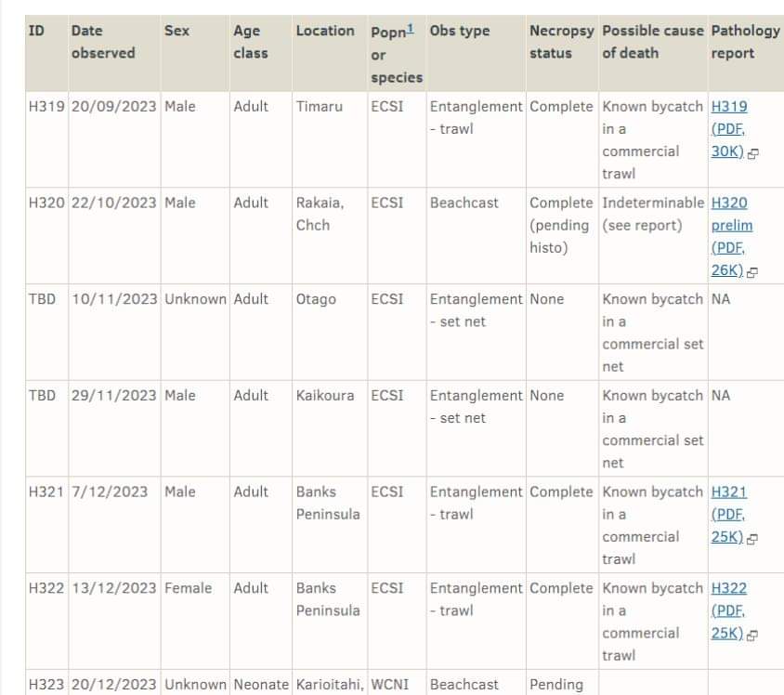Click the date 7/12/2023
This screenshot has width=784, height=695.
coord(110,492)
